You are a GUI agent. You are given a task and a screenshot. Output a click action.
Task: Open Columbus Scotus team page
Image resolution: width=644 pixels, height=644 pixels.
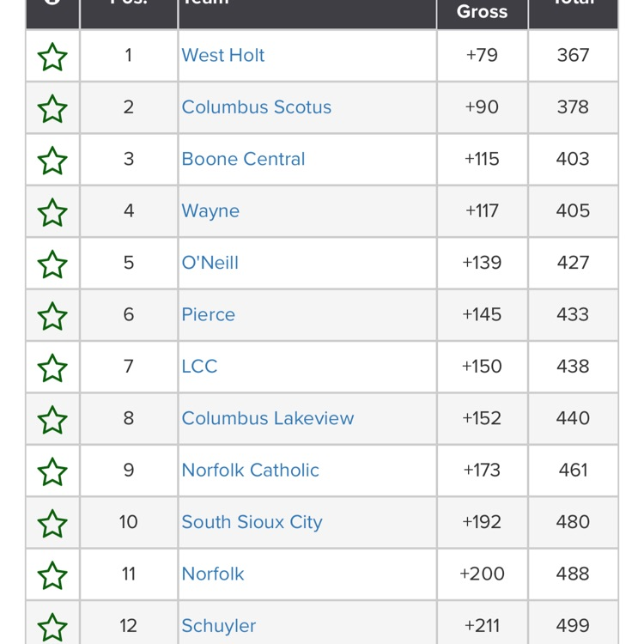(x=256, y=107)
